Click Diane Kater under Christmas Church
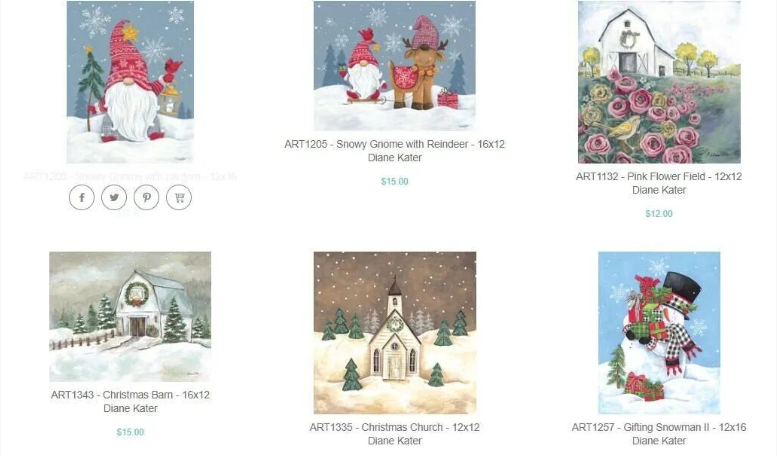 point(394,441)
